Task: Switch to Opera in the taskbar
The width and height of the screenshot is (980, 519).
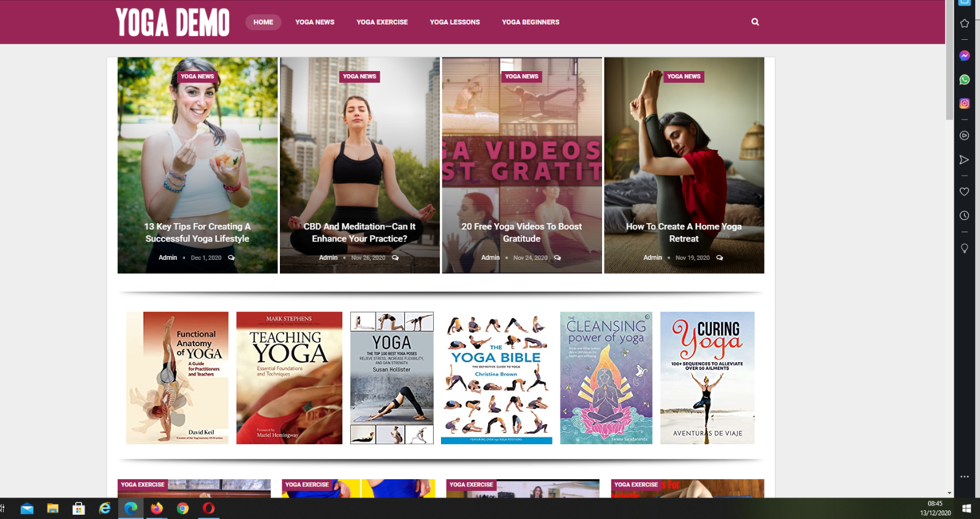Action: (209, 509)
